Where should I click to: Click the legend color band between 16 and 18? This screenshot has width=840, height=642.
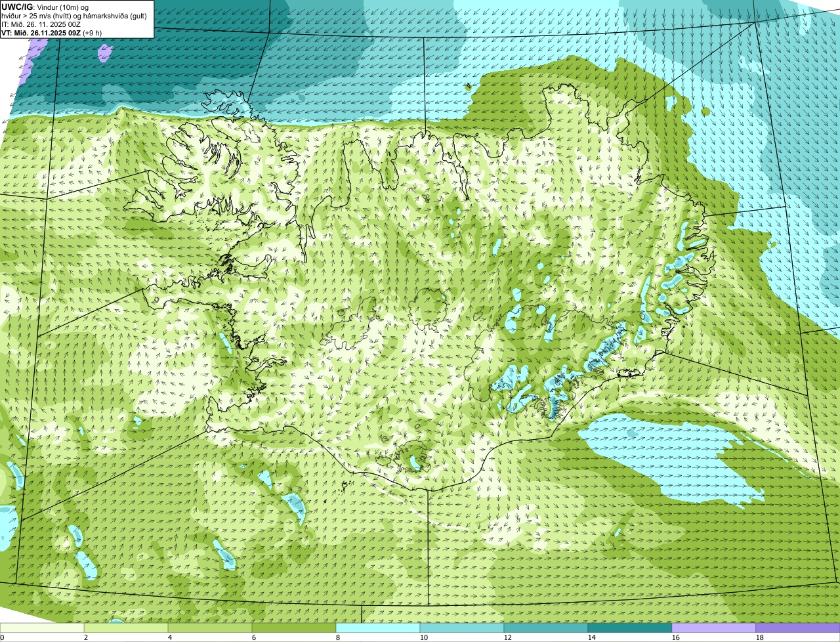tap(714, 628)
